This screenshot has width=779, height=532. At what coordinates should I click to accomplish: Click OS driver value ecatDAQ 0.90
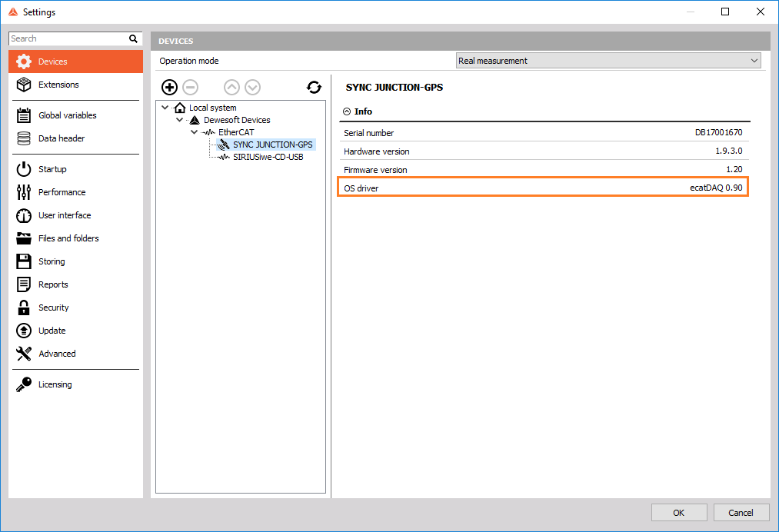(x=716, y=188)
